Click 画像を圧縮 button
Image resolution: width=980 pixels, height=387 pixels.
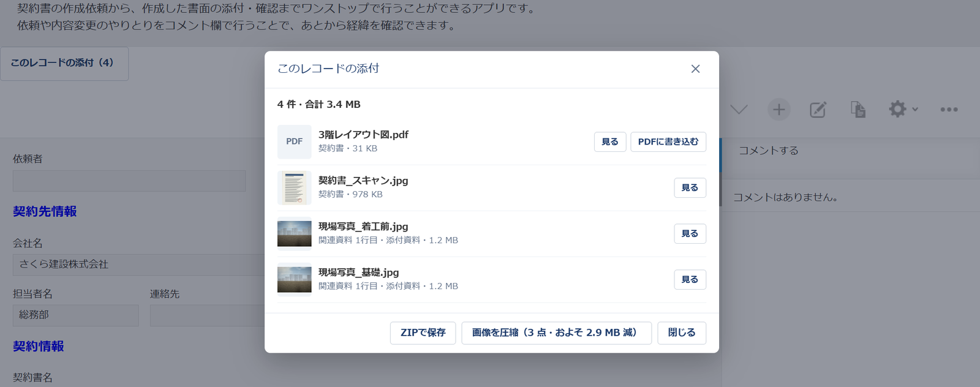[x=556, y=333]
